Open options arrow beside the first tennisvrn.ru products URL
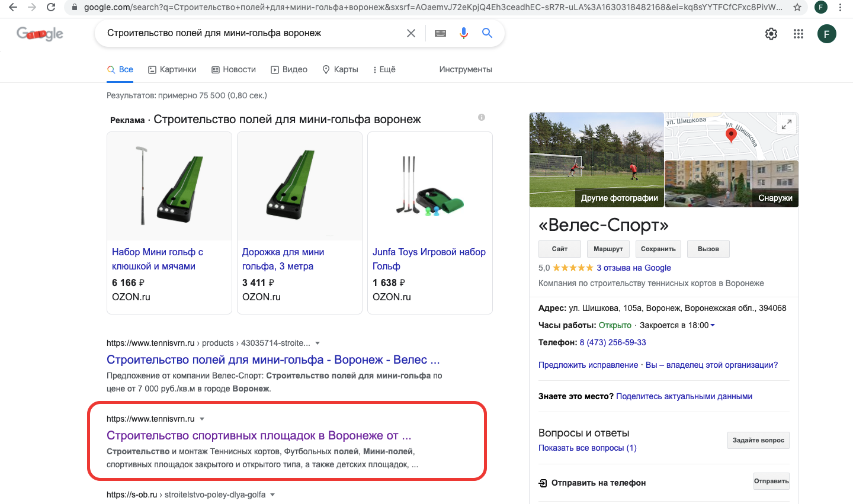Screen dimensions: 853x504 tap(318, 344)
